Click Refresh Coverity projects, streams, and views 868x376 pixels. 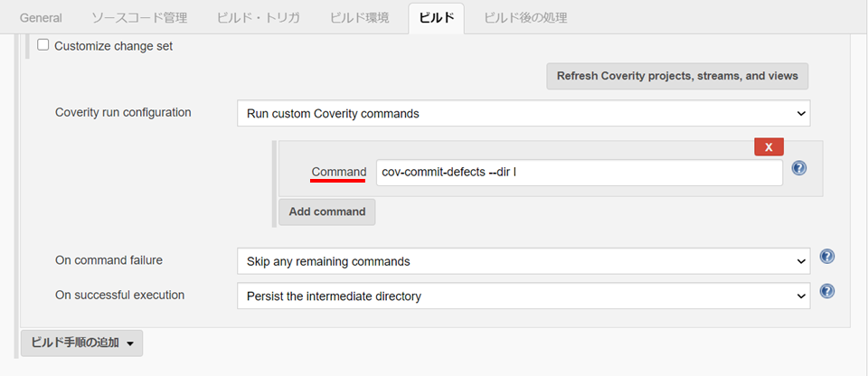(677, 76)
